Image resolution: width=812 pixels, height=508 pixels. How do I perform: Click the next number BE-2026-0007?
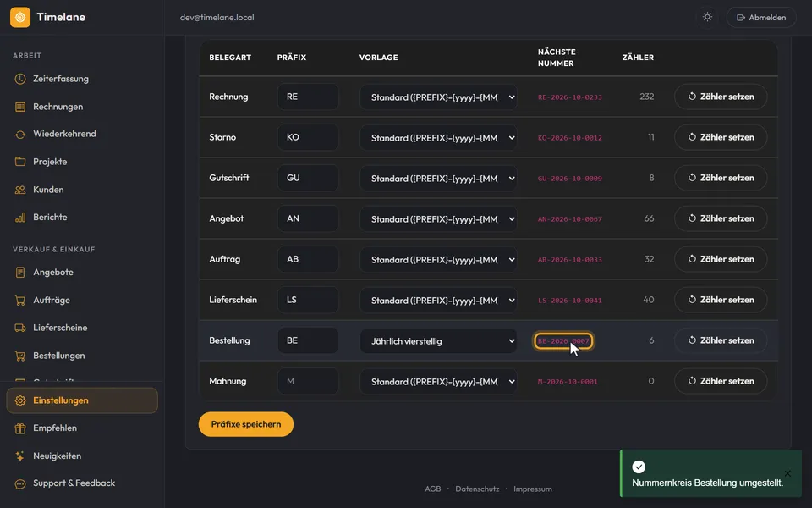click(x=563, y=341)
